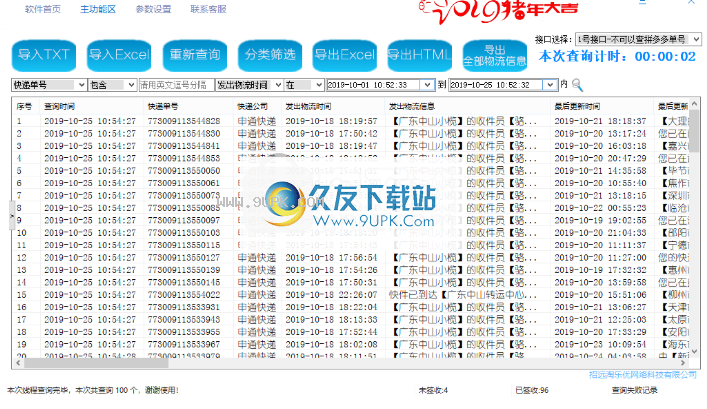Click row 15 info 快件已到达 cell
The width and height of the screenshot is (707, 409).
(463, 294)
